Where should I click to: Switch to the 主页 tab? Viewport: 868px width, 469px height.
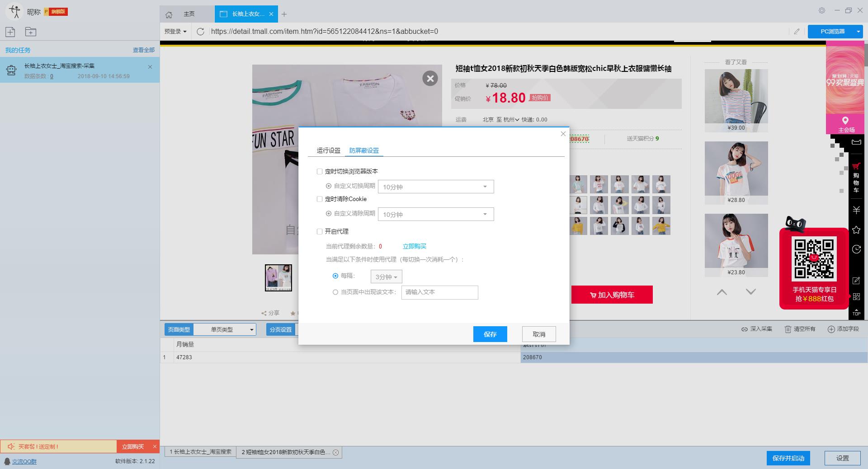pyautogui.click(x=189, y=14)
